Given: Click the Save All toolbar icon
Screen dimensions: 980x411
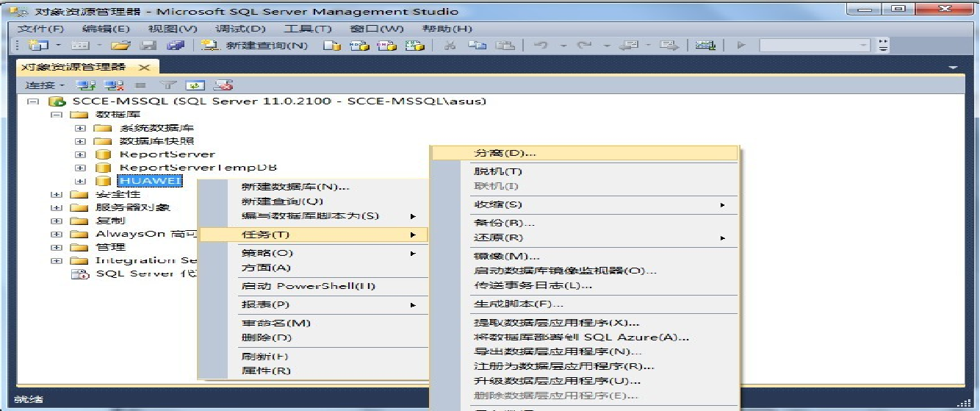Looking at the screenshot, I should tap(175, 46).
